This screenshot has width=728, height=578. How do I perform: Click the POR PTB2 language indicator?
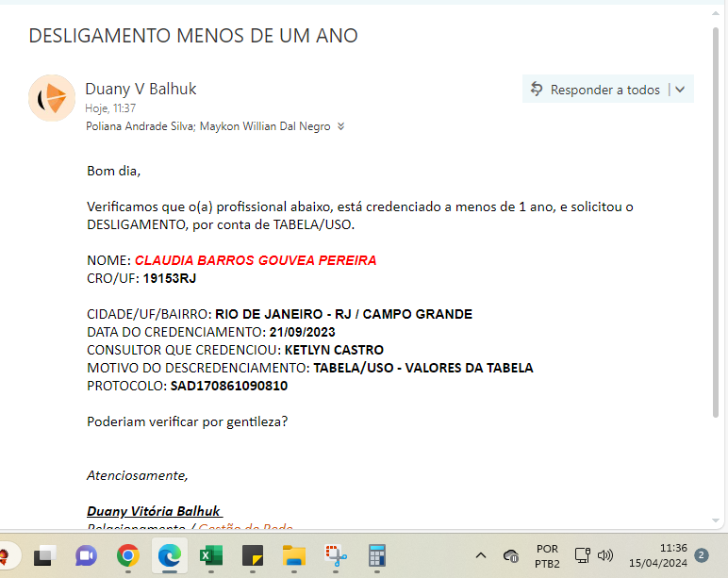tap(547, 555)
